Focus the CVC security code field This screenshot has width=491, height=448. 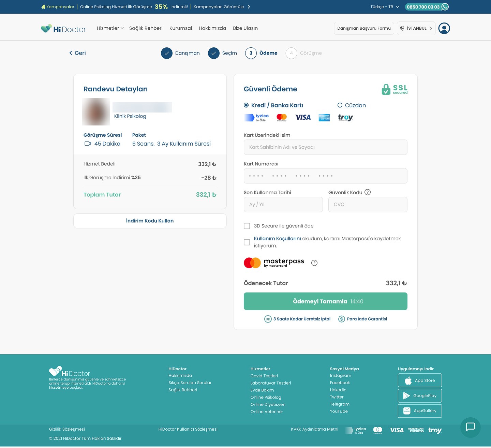click(368, 205)
